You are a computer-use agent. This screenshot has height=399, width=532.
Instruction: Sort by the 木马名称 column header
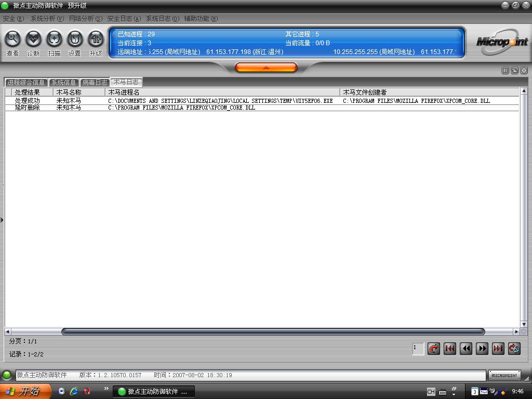coord(79,92)
